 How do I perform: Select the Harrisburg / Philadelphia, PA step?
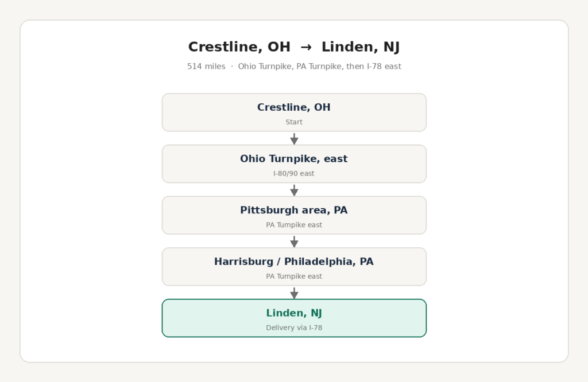tap(294, 266)
